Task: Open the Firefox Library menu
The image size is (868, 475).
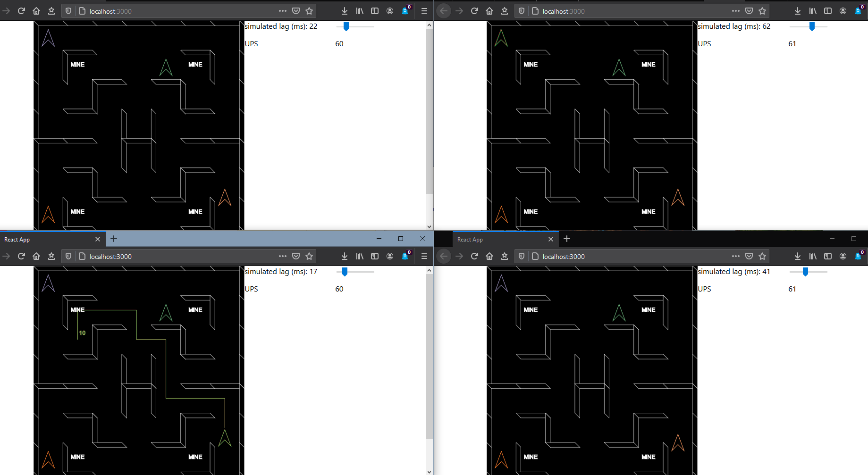Action: tap(360, 11)
